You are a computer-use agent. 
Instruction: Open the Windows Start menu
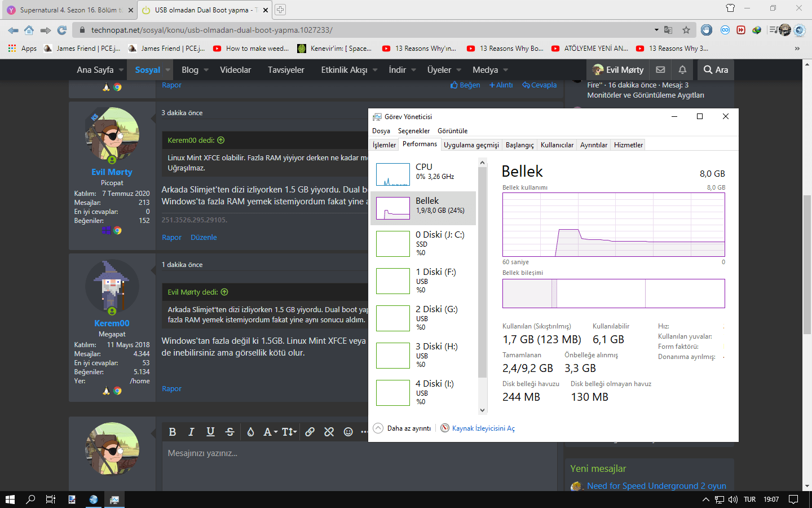10,500
